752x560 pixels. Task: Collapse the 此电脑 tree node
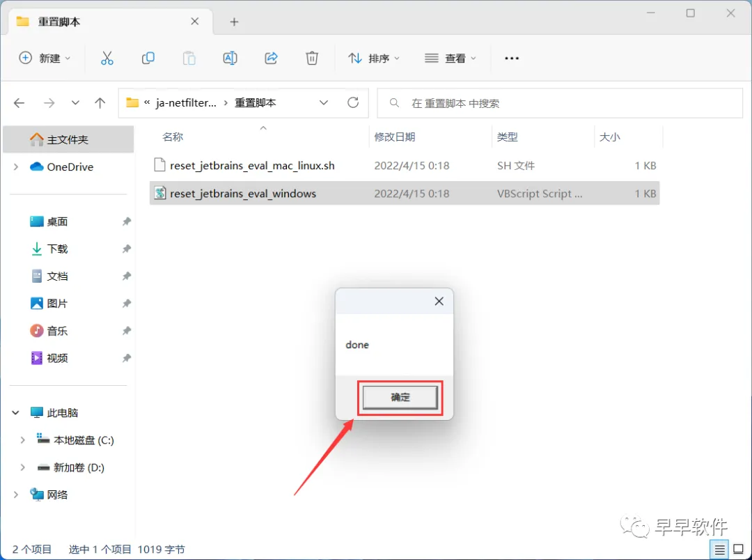point(16,412)
